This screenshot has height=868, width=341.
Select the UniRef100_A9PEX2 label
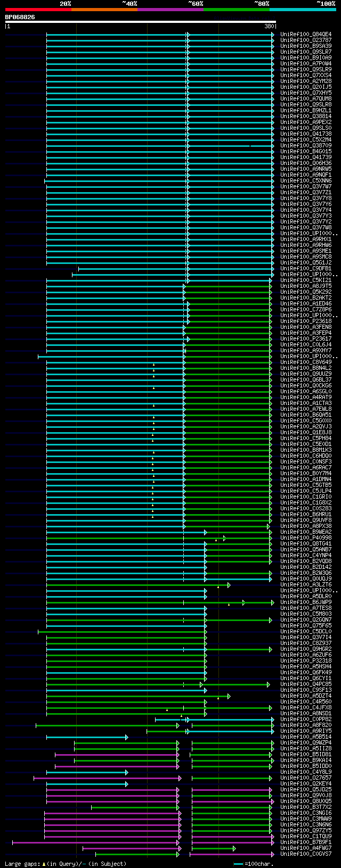click(x=306, y=122)
